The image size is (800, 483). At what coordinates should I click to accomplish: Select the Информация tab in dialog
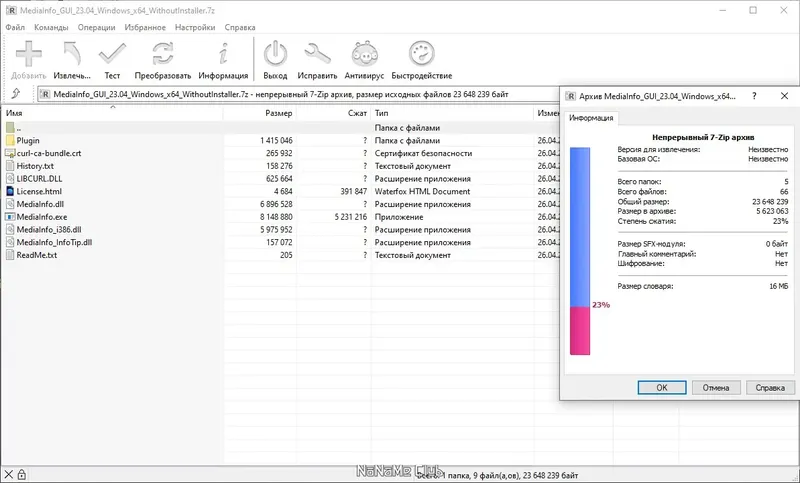(x=591, y=118)
